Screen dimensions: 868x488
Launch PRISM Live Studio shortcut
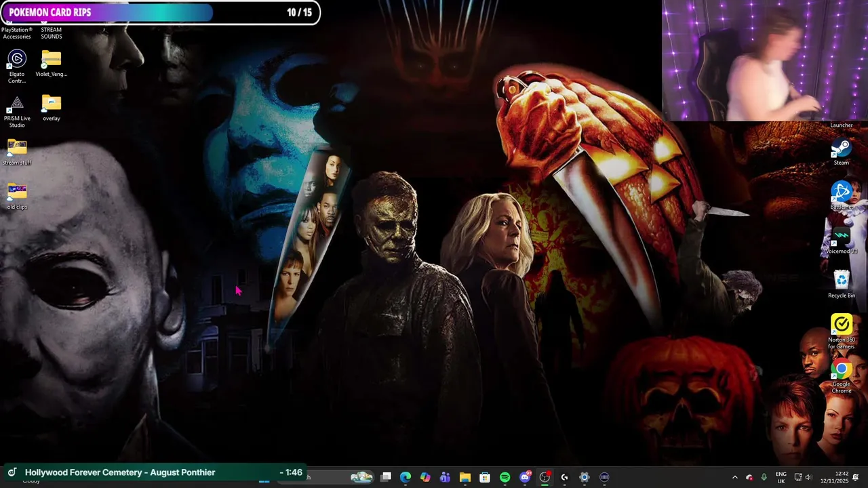coord(17,110)
